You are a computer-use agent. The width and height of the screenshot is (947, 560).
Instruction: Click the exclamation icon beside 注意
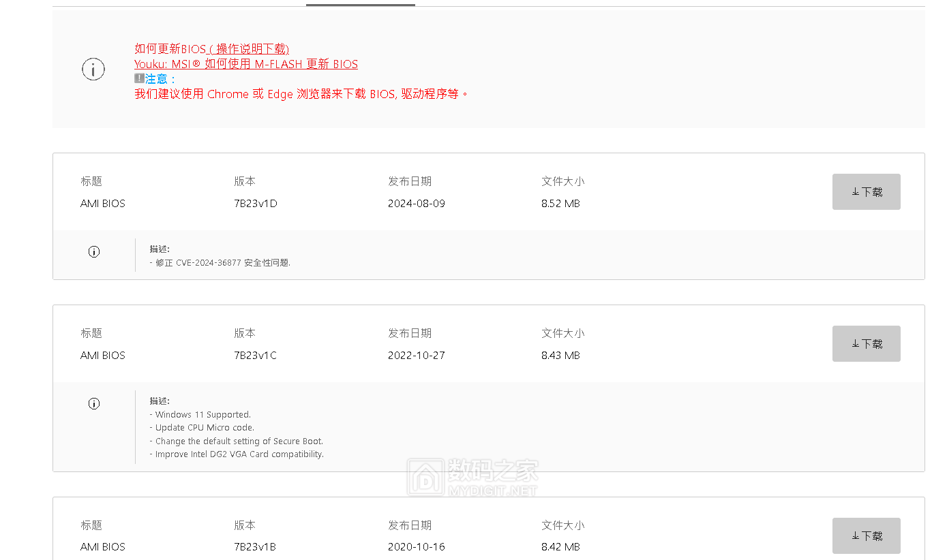click(139, 78)
